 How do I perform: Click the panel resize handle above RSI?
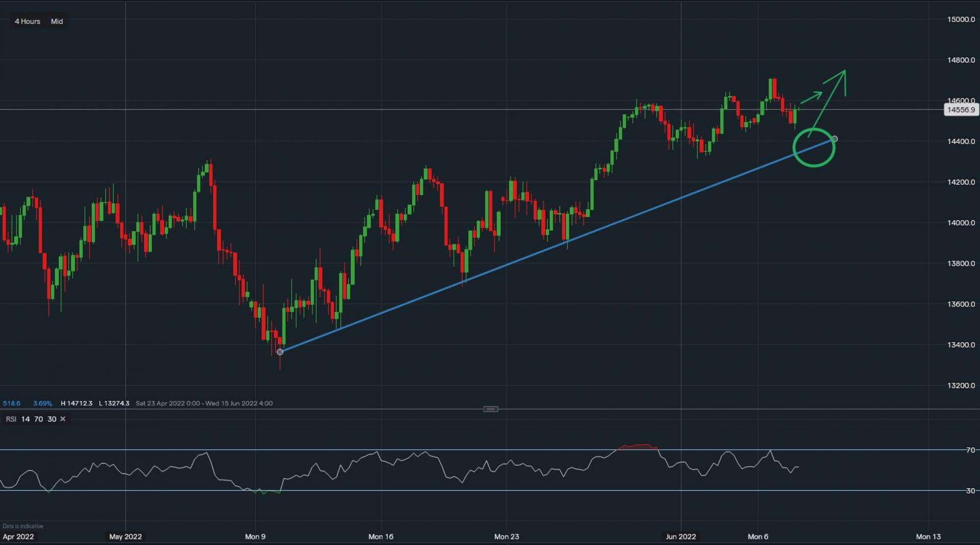coord(490,409)
